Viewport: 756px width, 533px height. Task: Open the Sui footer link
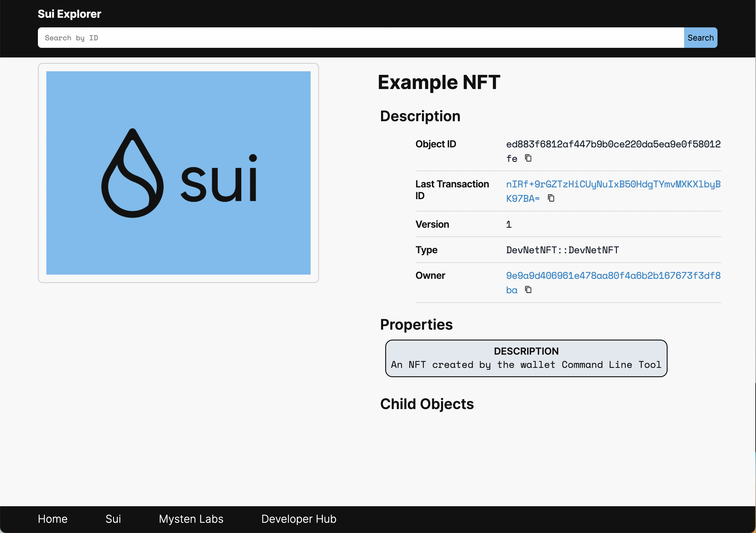[113, 519]
